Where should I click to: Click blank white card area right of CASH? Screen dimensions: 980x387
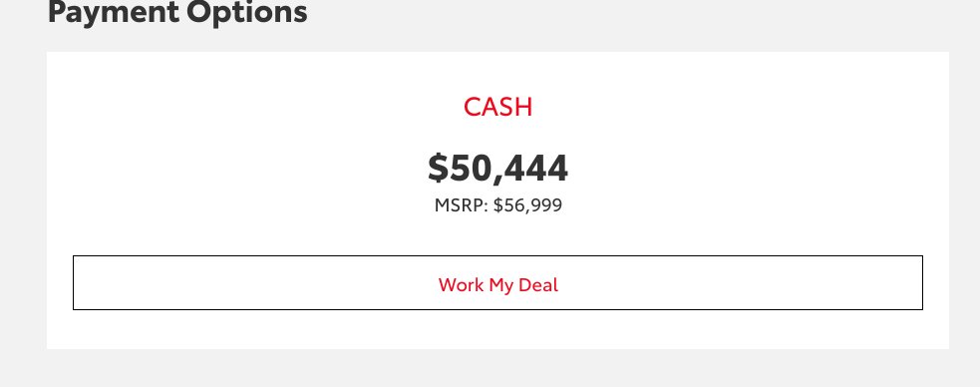(750, 107)
